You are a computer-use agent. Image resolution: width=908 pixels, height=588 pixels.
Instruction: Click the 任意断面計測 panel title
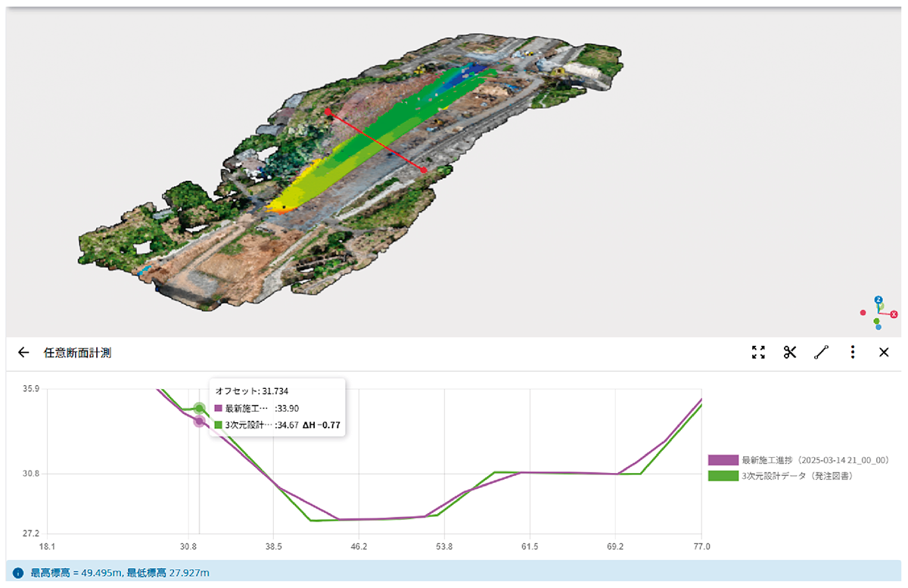pyautogui.click(x=78, y=353)
